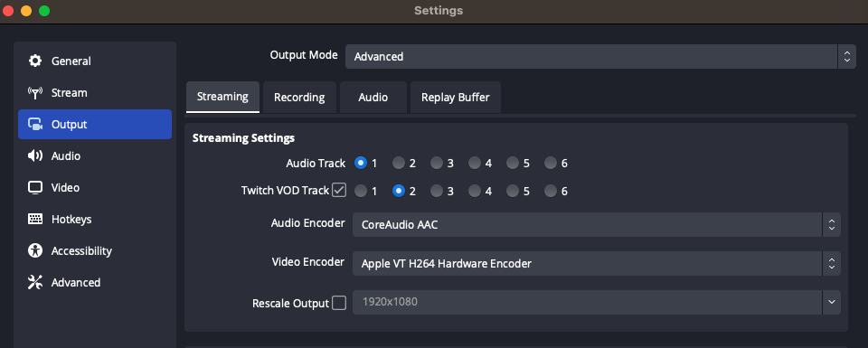The height and width of the screenshot is (348, 868).
Task: Go to Audio settings in sidebar
Action: point(95,156)
